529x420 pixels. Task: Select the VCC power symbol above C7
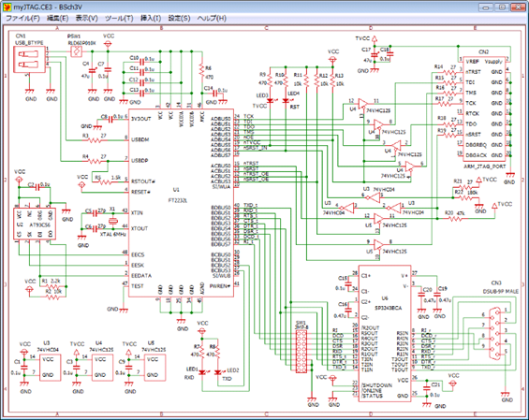tap(108, 43)
